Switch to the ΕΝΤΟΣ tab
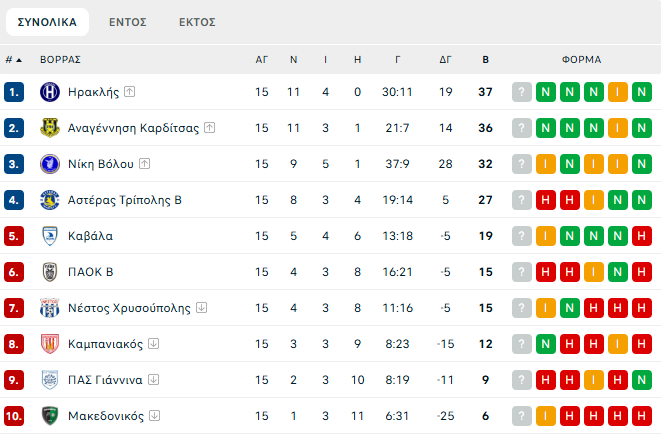 128,21
